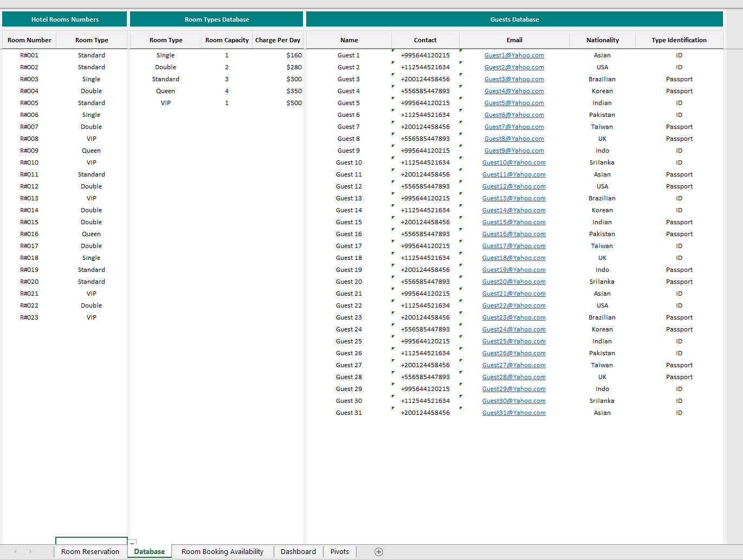Image resolution: width=743 pixels, height=560 pixels.
Task: Select the $300 charge cell
Action: [277, 79]
